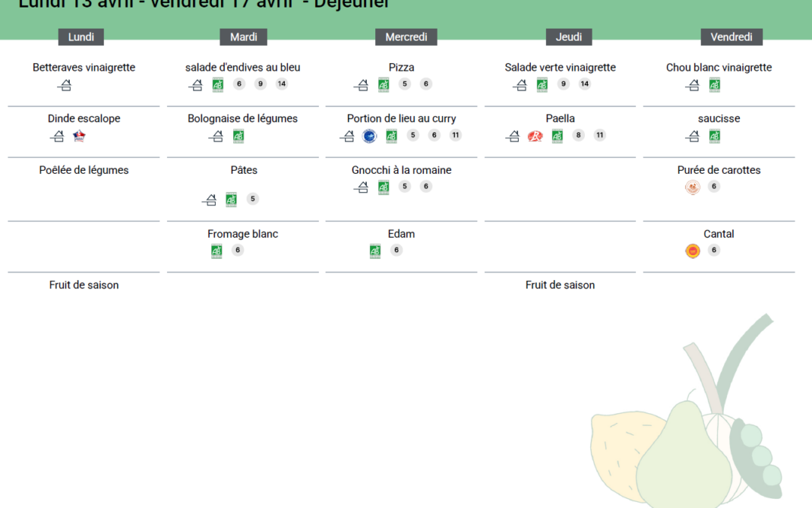The height and width of the screenshot is (508, 812).
Task: Select the Lundi day header
Action: click(x=81, y=37)
